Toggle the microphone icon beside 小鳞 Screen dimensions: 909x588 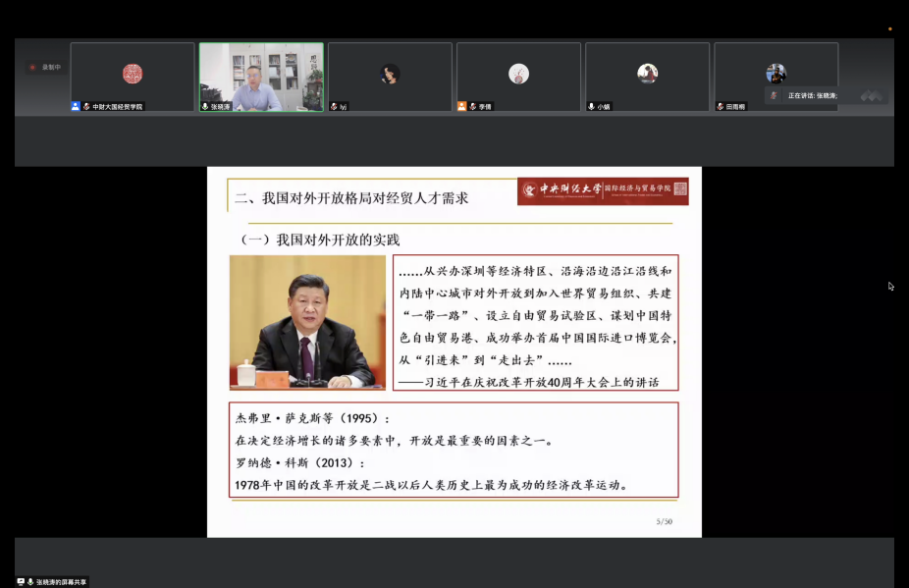[591, 106]
